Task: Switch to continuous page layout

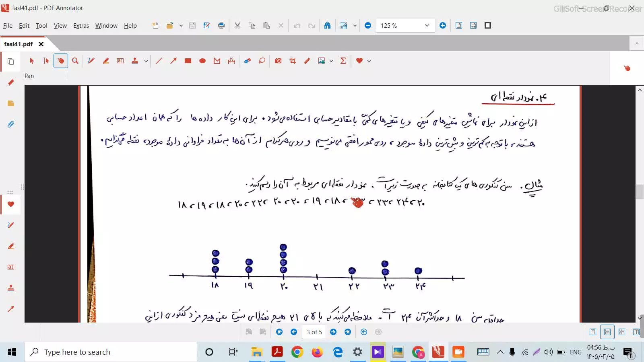Action: click(x=607, y=332)
